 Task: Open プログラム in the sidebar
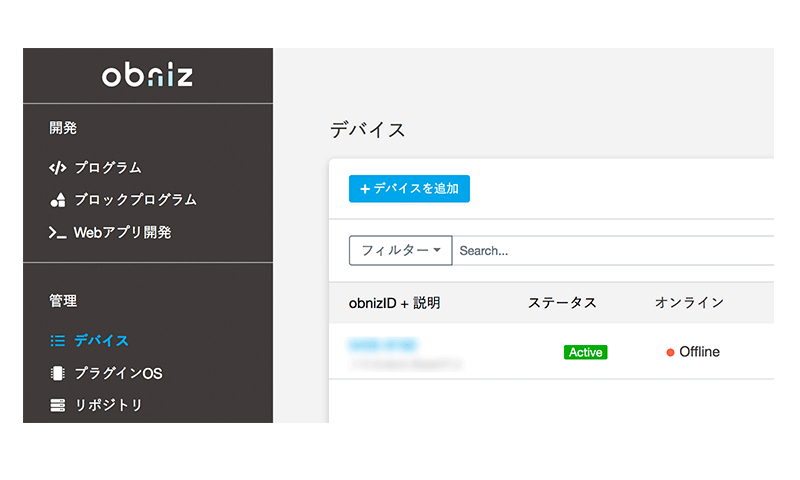click(108, 167)
